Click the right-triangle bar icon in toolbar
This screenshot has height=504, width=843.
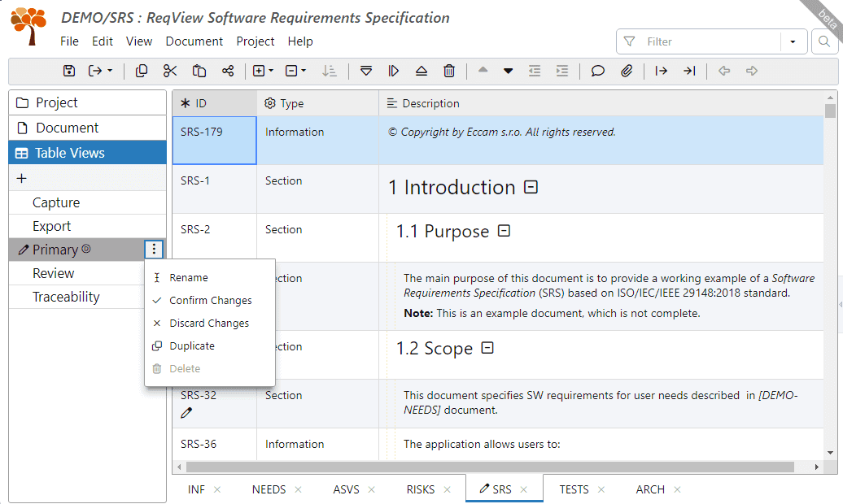394,71
